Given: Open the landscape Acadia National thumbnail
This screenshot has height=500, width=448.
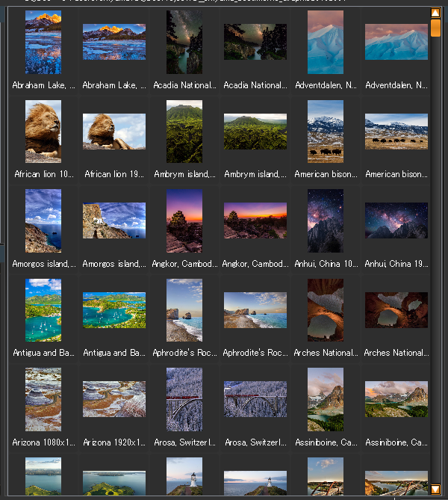Looking at the screenshot, I should click(255, 42).
